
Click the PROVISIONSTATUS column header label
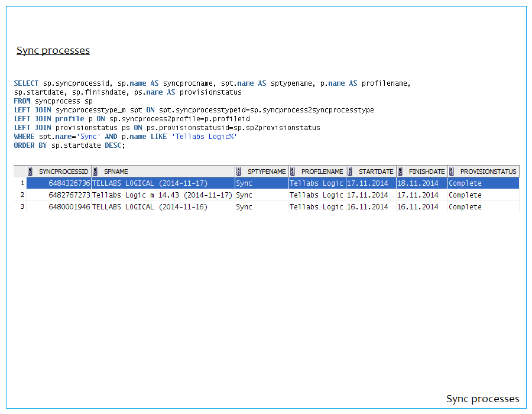[488, 172]
